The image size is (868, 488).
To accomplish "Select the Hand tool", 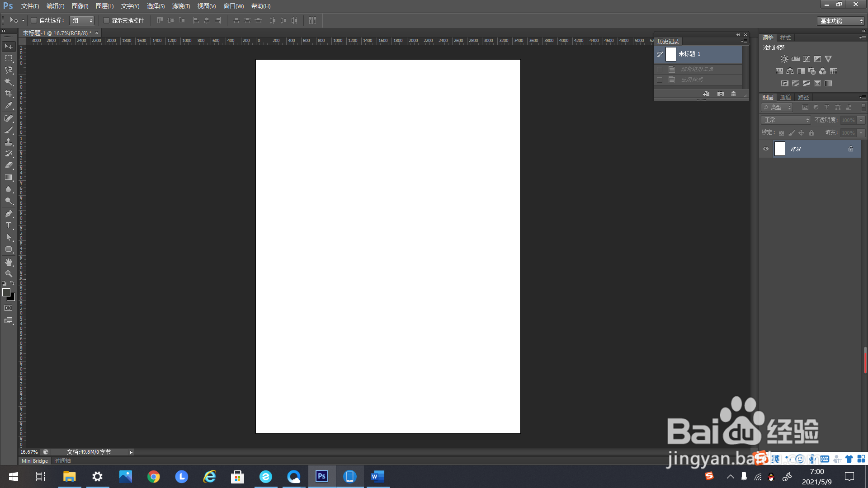I will (9, 262).
